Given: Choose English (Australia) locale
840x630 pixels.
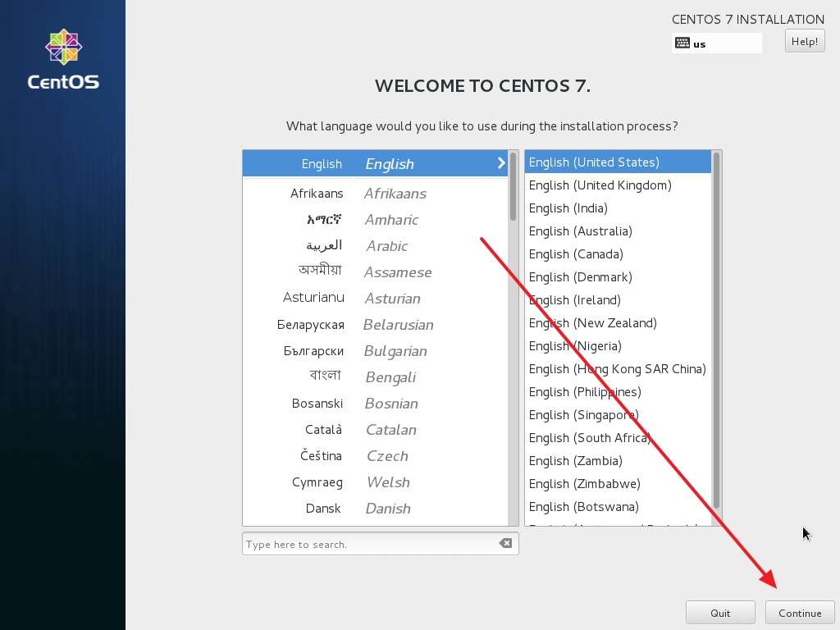Looking at the screenshot, I should tap(619, 231).
